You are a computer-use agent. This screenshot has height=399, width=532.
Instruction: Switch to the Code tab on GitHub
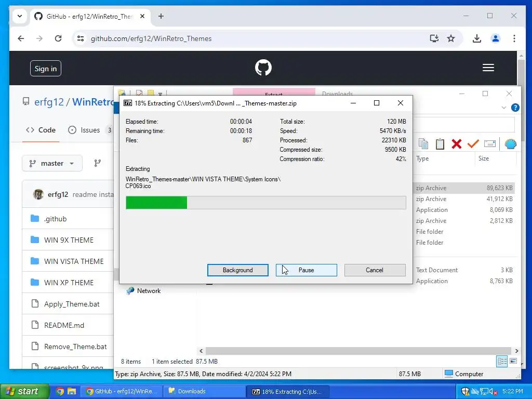[x=41, y=130]
